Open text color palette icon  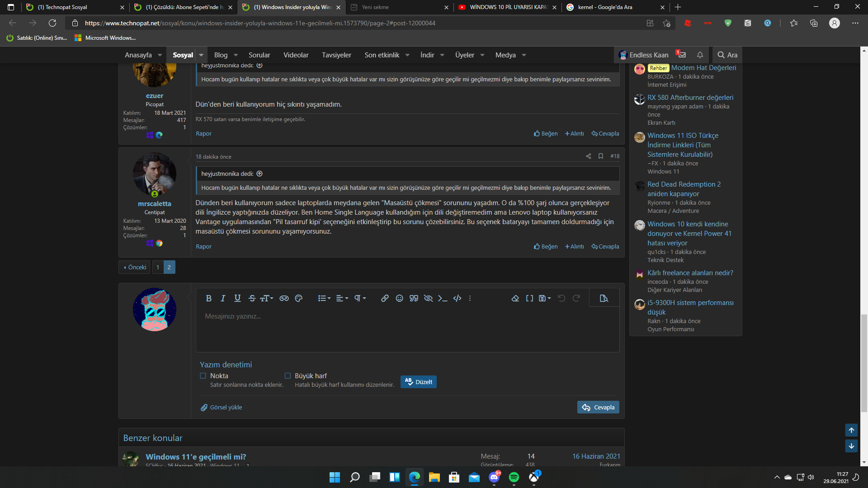[x=298, y=298]
